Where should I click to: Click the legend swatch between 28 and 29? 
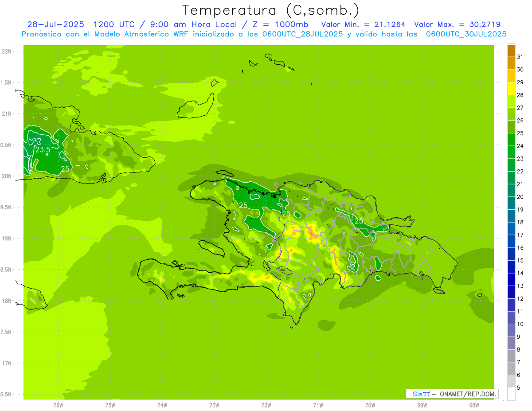(511, 89)
